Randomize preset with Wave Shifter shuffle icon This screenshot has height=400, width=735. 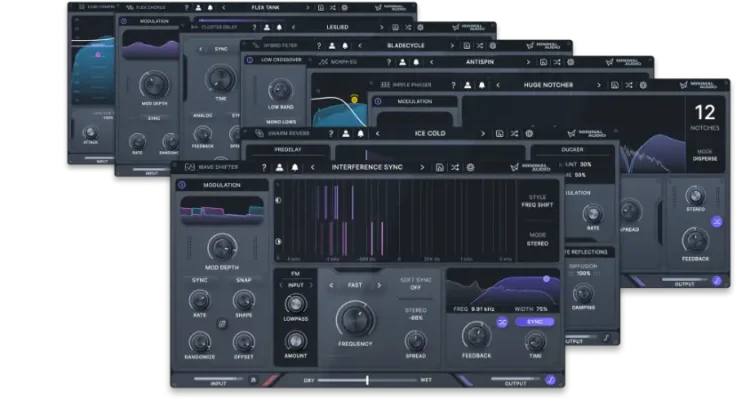coord(455,167)
